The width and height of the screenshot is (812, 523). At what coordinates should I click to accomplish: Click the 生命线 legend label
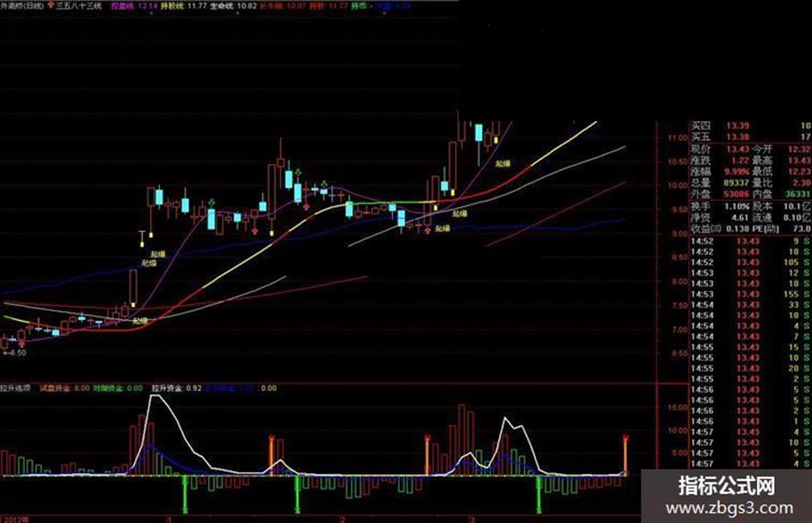pyautogui.click(x=221, y=6)
